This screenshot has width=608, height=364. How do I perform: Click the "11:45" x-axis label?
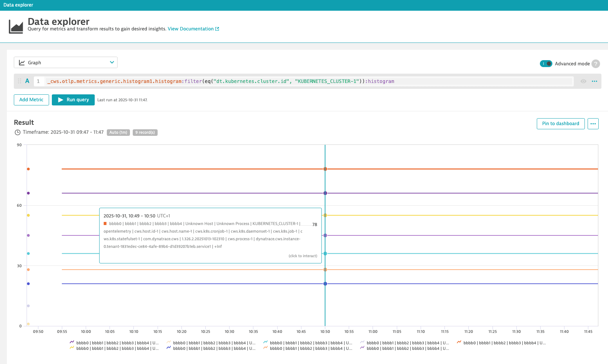tap(588, 332)
